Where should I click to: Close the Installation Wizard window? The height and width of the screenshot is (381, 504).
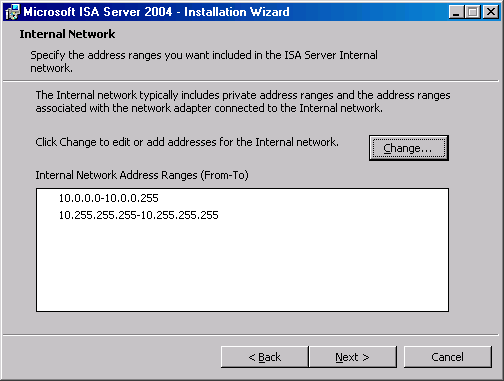point(491,12)
